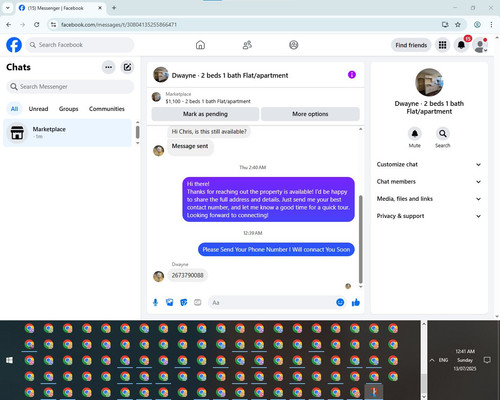Select the All chats tab
The width and height of the screenshot is (500, 400).
tap(14, 109)
